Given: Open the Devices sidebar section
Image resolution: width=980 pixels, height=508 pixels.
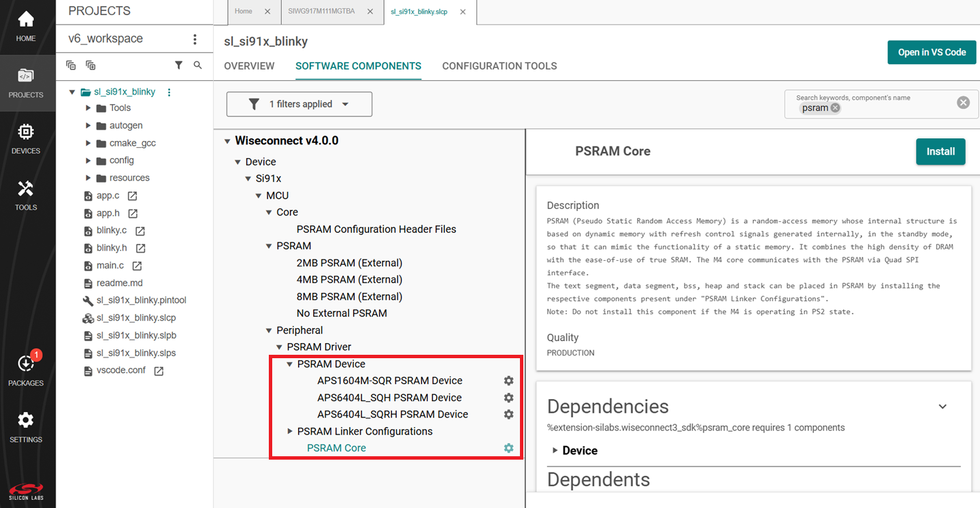Looking at the screenshot, I should pyautogui.click(x=26, y=138).
